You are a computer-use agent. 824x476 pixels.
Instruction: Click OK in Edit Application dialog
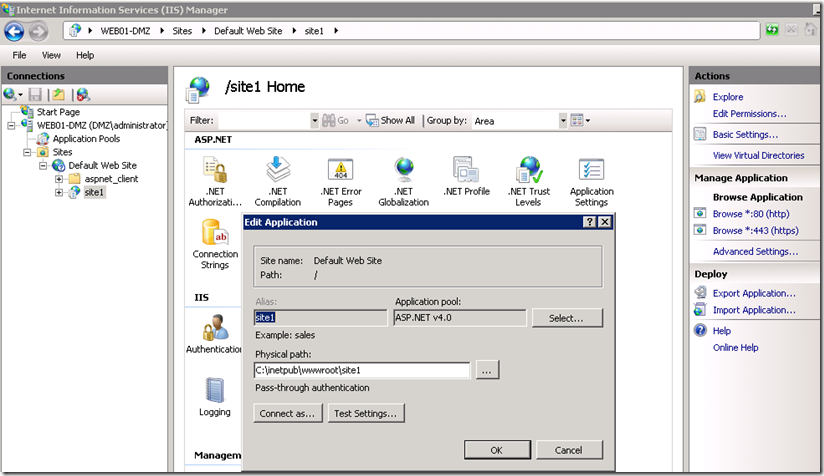click(x=497, y=450)
